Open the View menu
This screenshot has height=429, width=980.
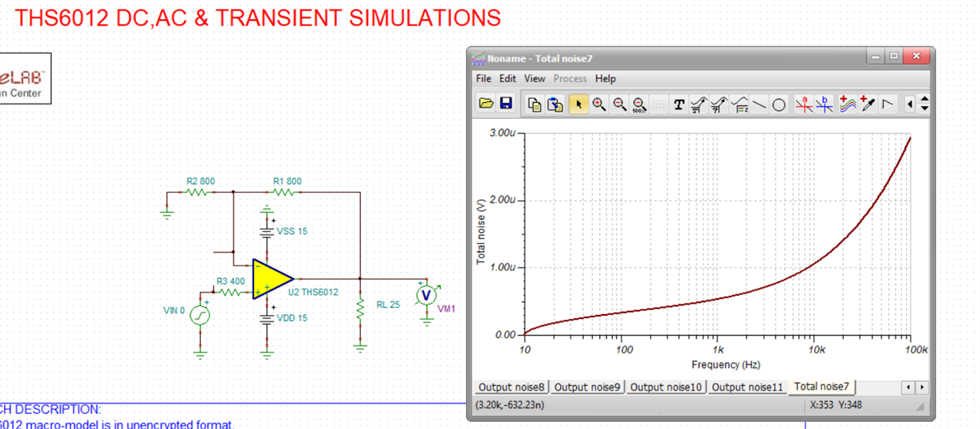tap(535, 79)
